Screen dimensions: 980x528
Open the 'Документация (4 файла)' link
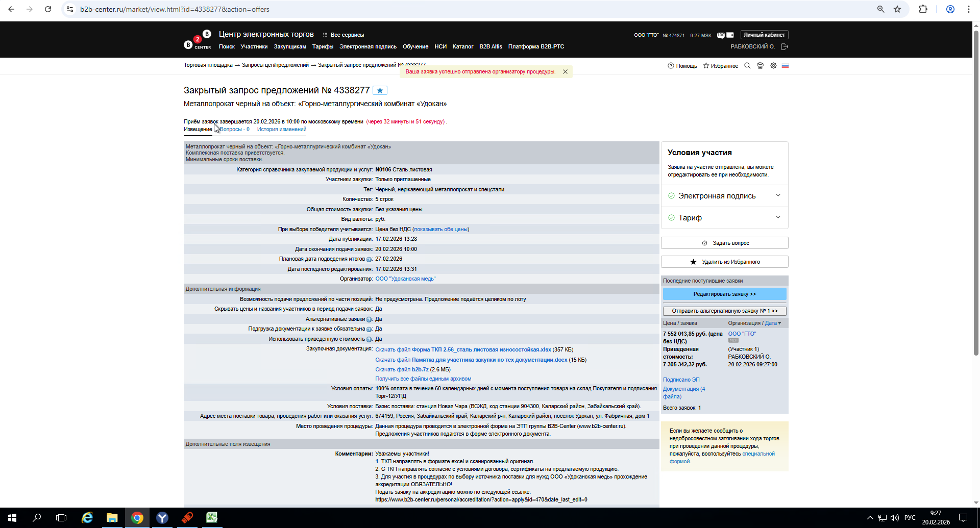click(x=684, y=393)
